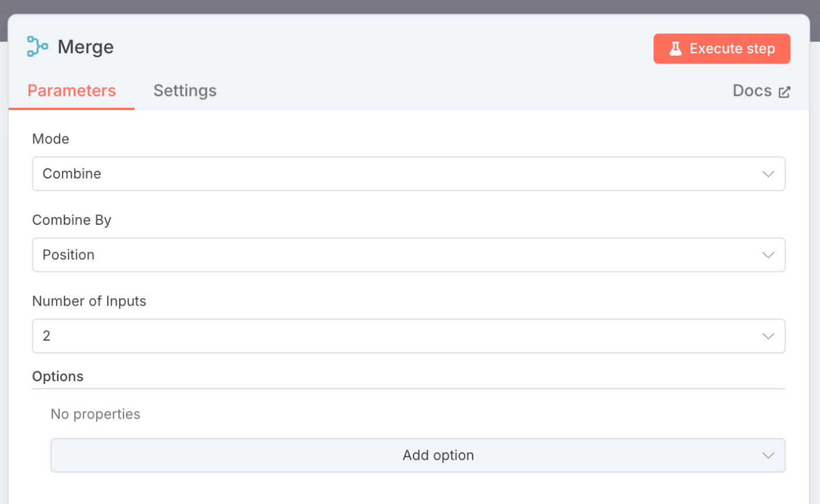
Task: Open the Combine By dropdown showing Position
Action: (408, 255)
